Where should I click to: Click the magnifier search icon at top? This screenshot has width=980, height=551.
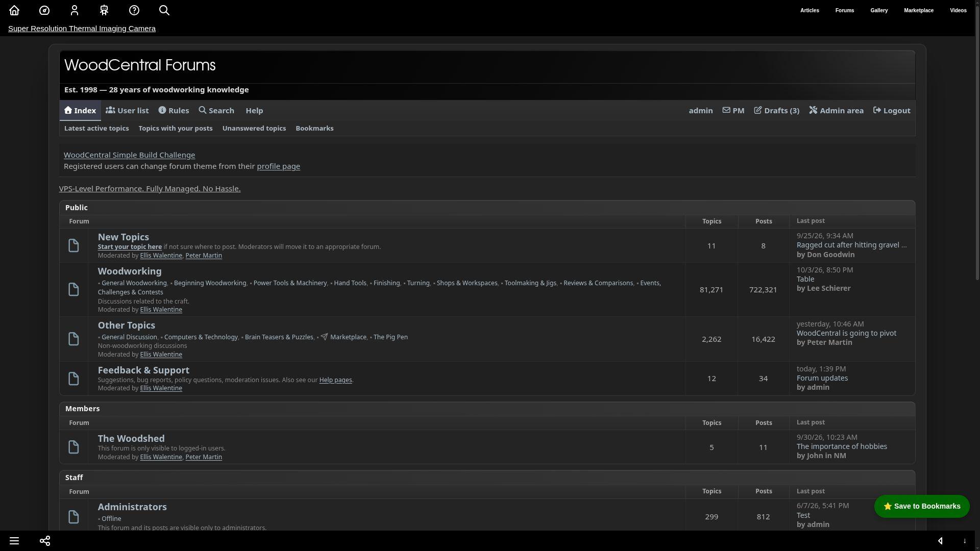click(x=164, y=10)
